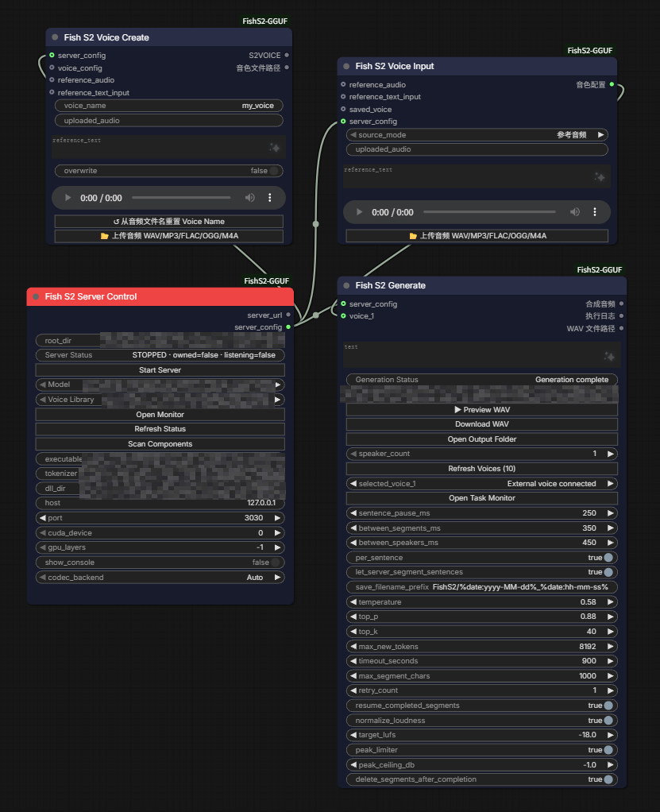Open the Voice Library dropdown
Image resolution: width=660 pixels, height=812 pixels.
pyautogui.click(x=160, y=400)
